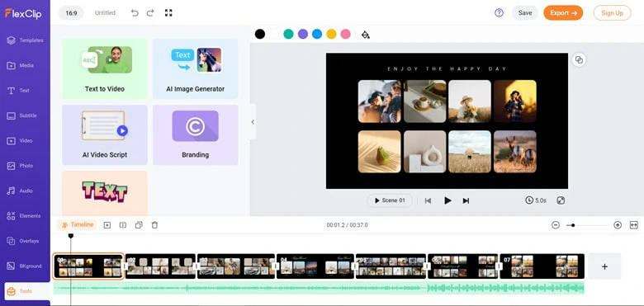Change the 5.0s scene duration
The image size is (644, 306).
(536, 200)
